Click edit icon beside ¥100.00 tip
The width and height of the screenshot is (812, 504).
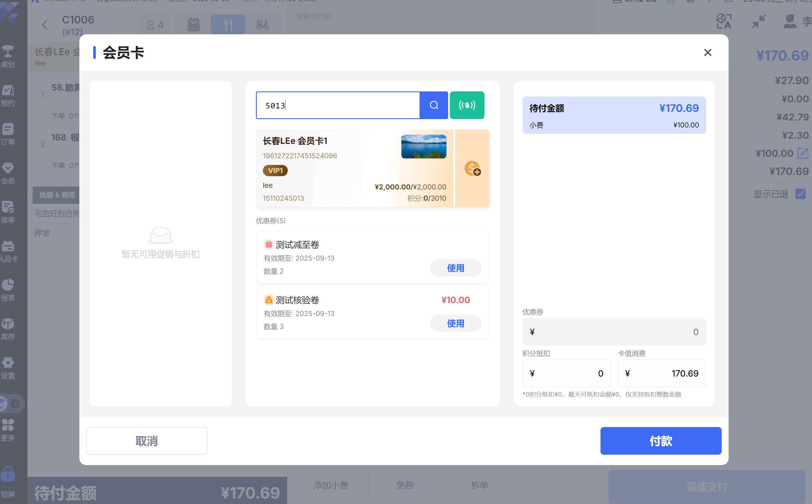(803, 153)
